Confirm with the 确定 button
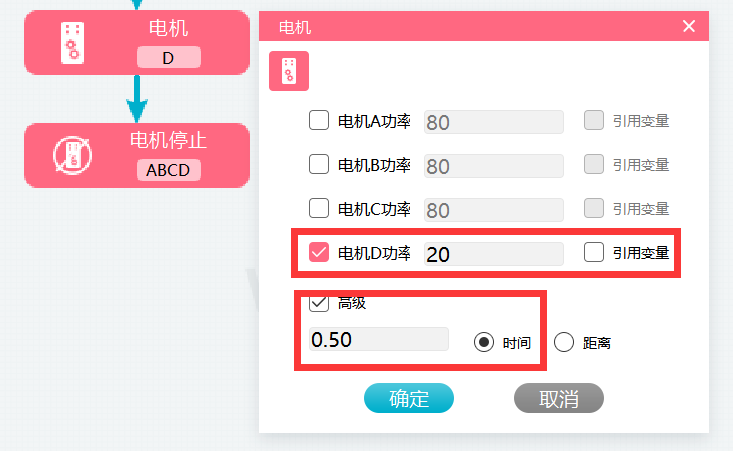Viewport: 733px width, 451px height. click(x=409, y=398)
